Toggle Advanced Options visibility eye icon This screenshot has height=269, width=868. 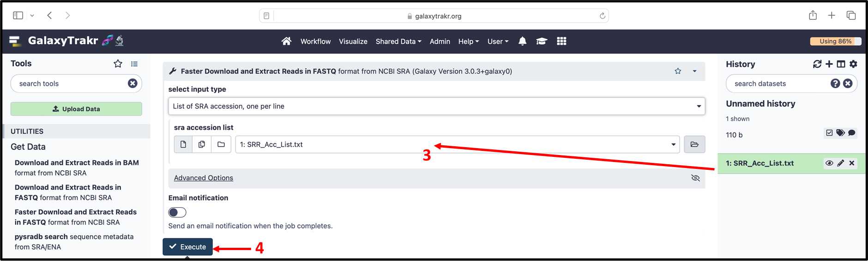click(x=695, y=178)
